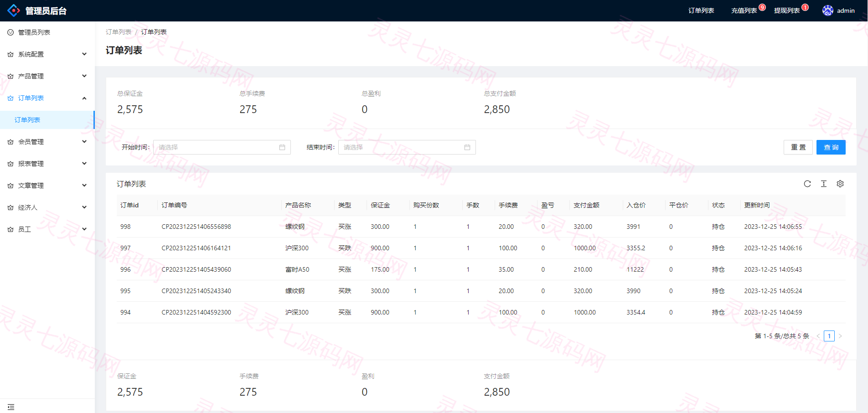This screenshot has height=413, width=868.
Task: Click the 总支付金额 value 2,850
Action: tap(497, 109)
